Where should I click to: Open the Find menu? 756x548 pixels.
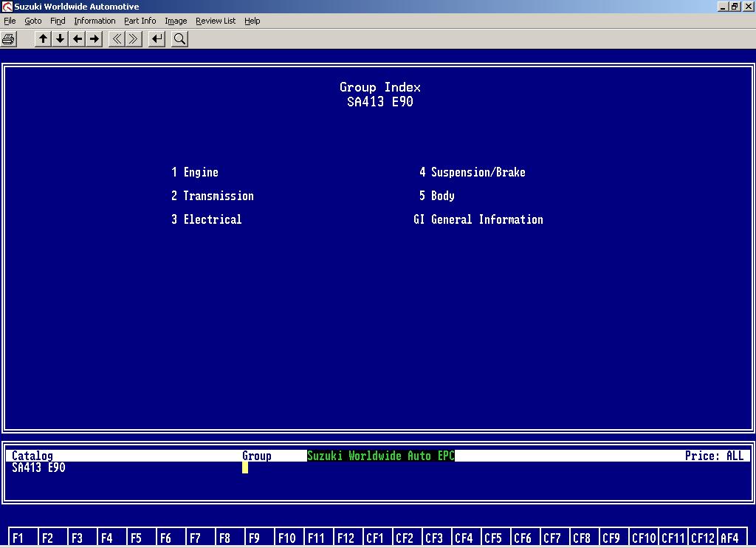(x=58, y=21)
